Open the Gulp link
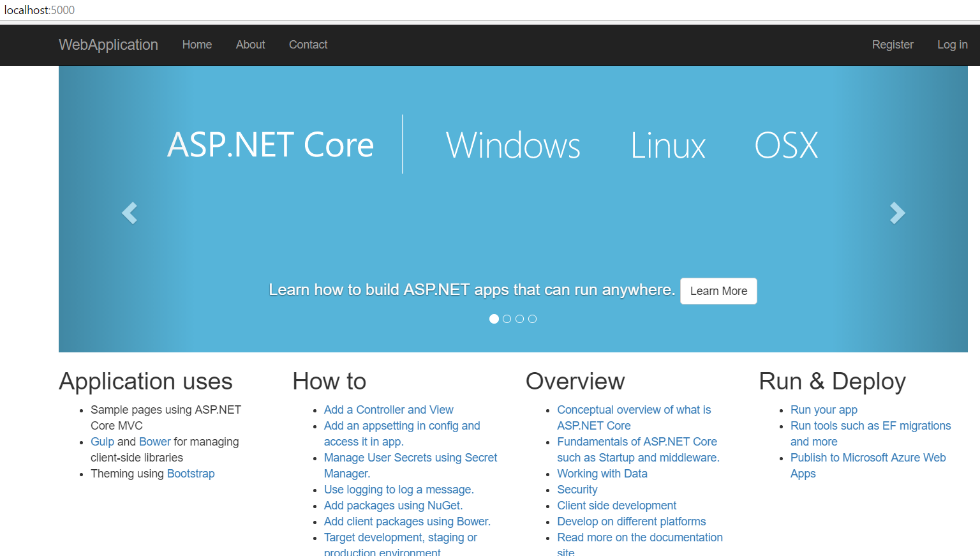Screen dimensions: 980x556 102,442
